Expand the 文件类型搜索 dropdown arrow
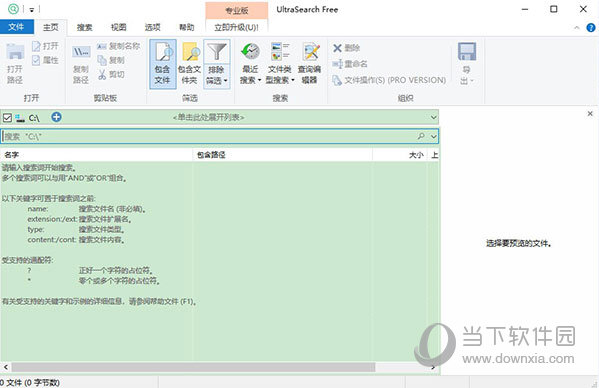Image resolution: width=599 pixels, height=388 pixels. click(293, 80)
